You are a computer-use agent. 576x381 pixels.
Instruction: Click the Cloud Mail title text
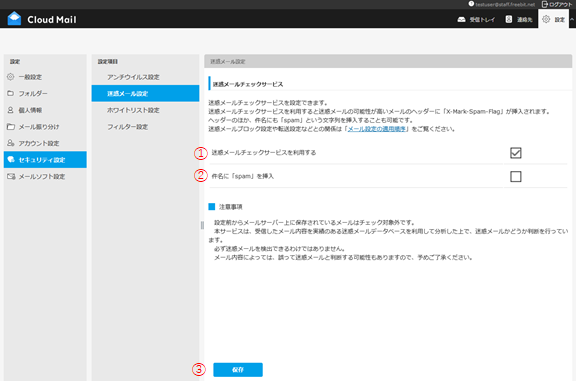click(52, 19)
